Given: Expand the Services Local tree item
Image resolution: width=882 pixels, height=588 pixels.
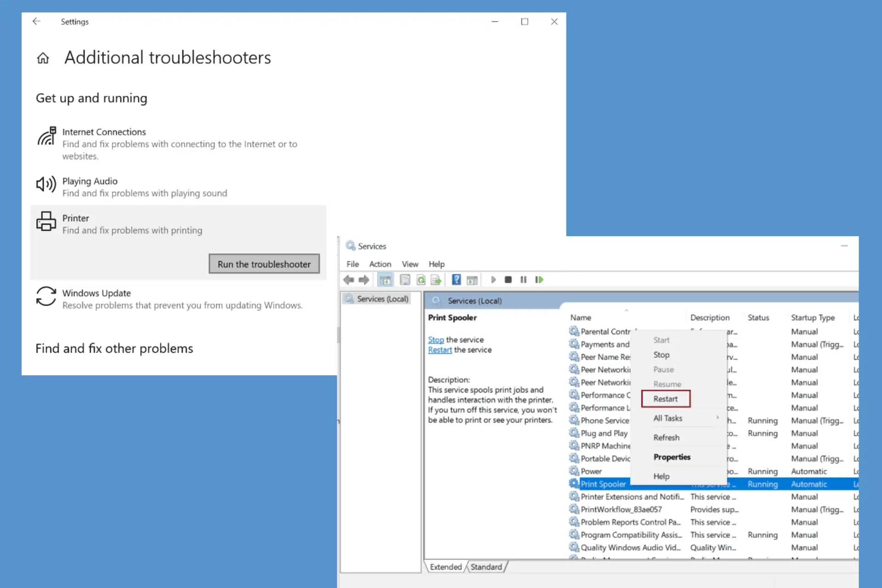Looking at the screenshot, I should click(x=382, y=298).
